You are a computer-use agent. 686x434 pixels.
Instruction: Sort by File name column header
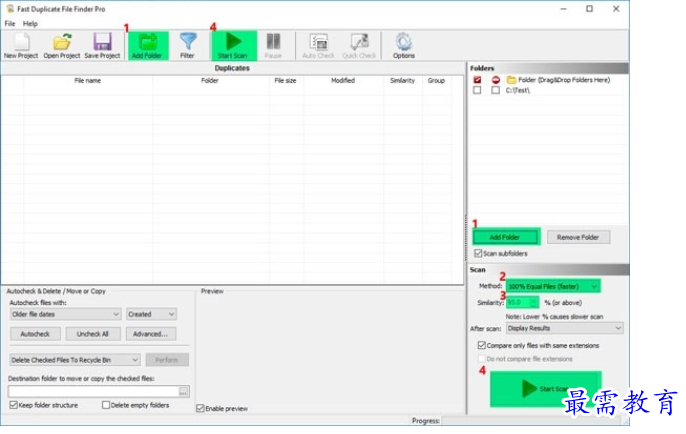[x=88, y=80]
